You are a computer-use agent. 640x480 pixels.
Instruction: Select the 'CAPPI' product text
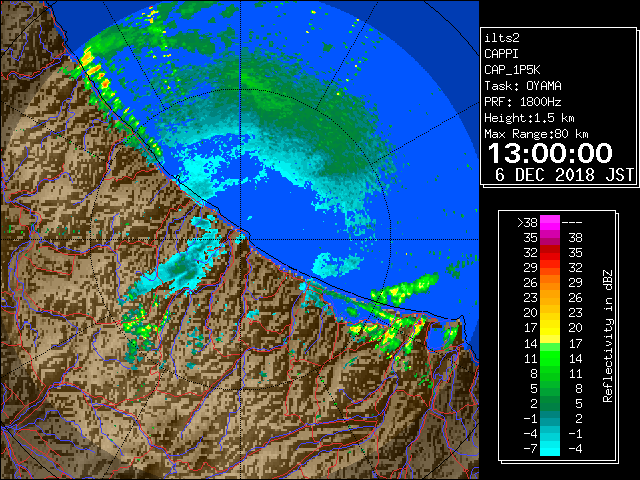[x=501, y=54]
